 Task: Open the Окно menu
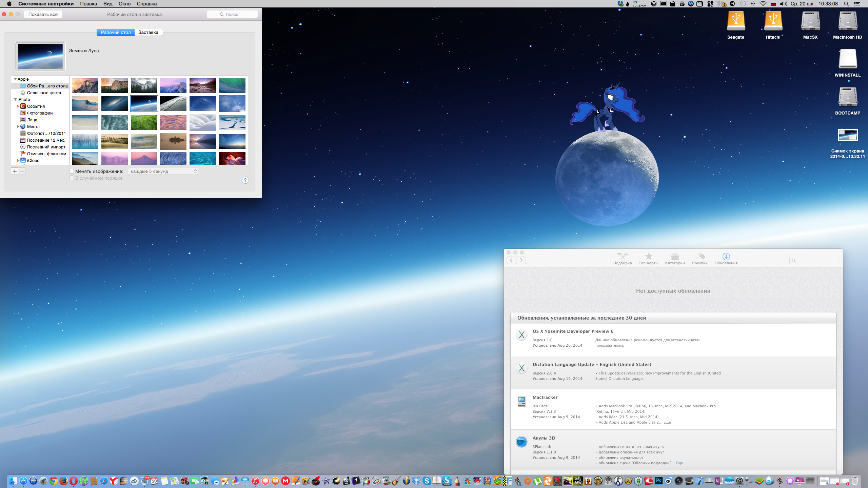click(x=124, y=4)
